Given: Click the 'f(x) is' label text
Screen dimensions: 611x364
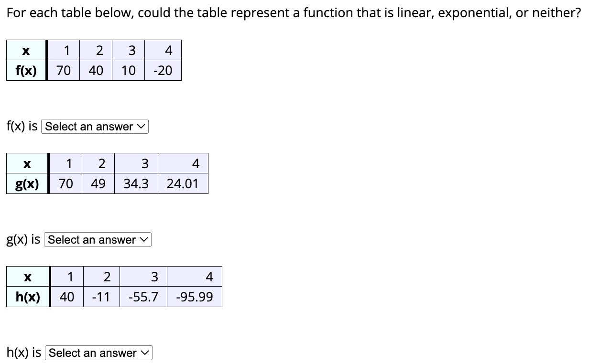Looking at the screenshot, I should [x=22, y=126].
